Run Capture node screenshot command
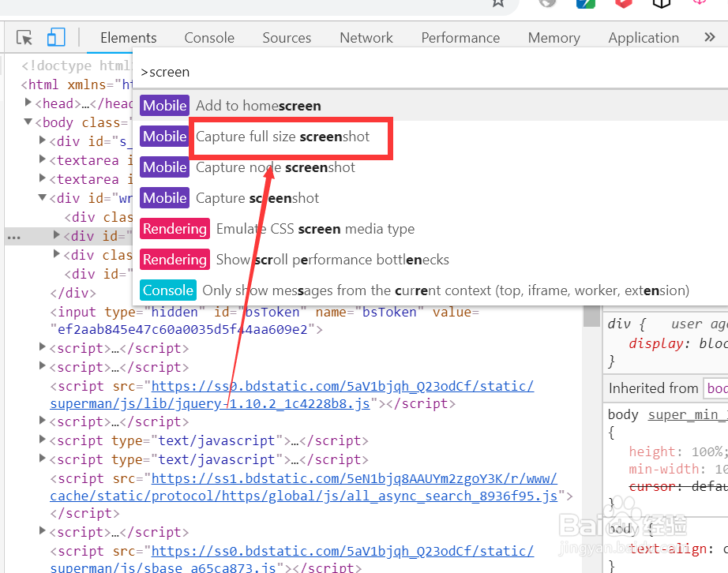Screen dimensions: 728x573 point(432,167)
